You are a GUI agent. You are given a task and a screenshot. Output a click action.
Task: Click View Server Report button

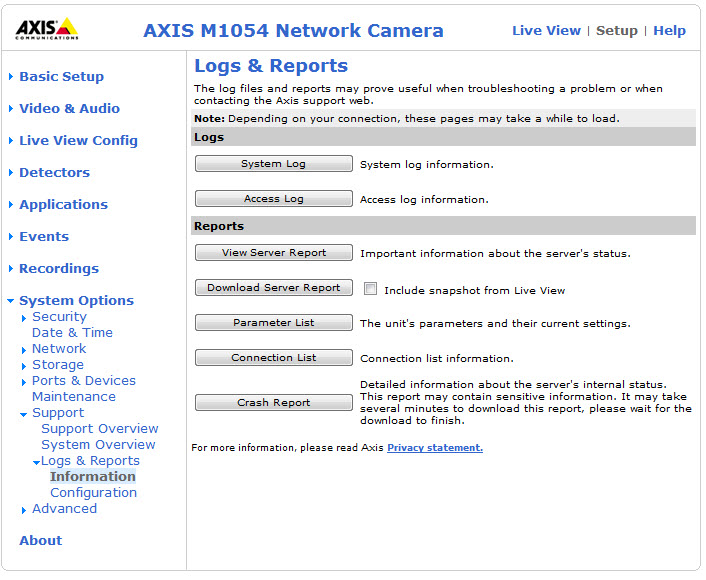pos(274,253)
